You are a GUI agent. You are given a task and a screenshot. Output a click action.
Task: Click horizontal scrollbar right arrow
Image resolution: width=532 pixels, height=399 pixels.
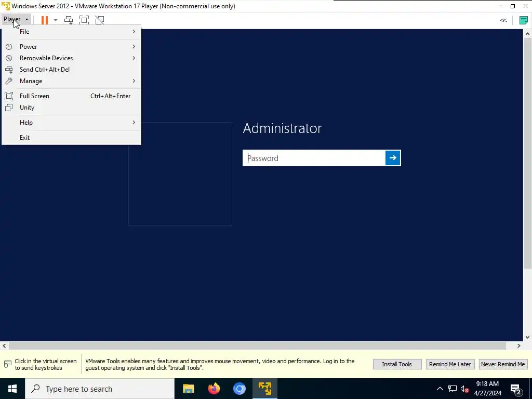pyautogui.click(x=519, y=345)
